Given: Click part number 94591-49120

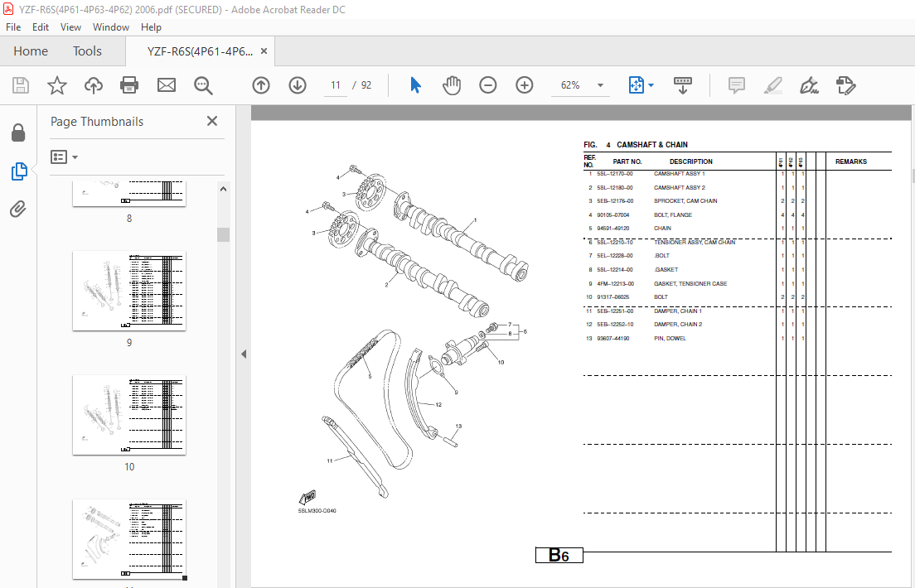Looking at the screenshot, I should pyautogui.click(x=612, y=229).
